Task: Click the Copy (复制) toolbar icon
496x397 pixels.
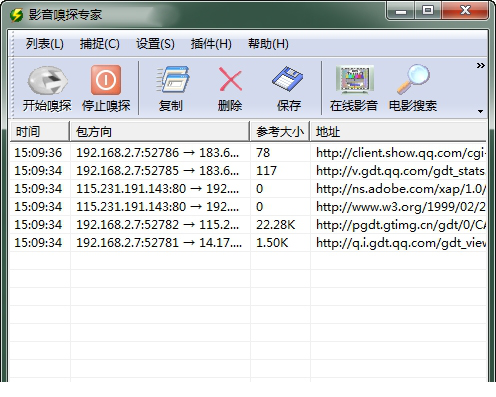Action: tap(173, 79)
